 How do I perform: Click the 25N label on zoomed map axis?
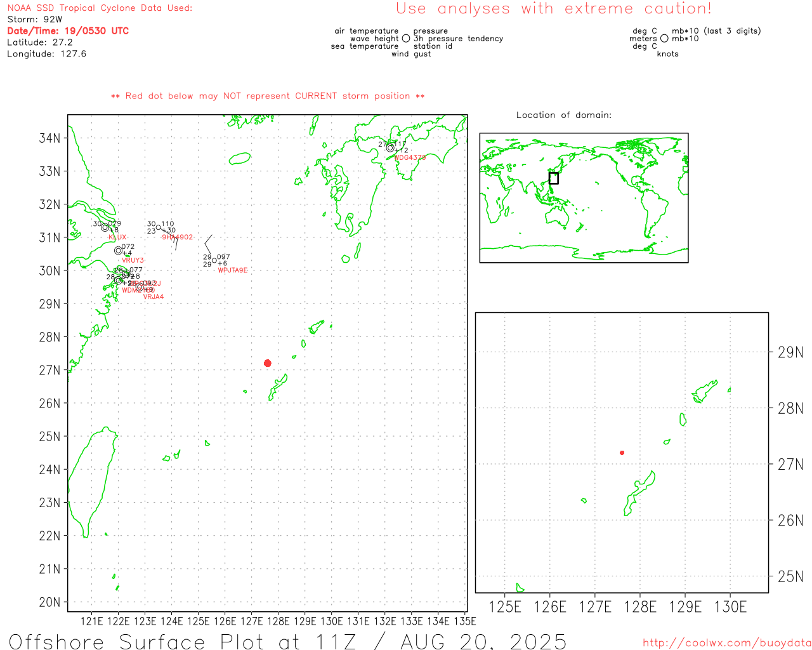790,576
